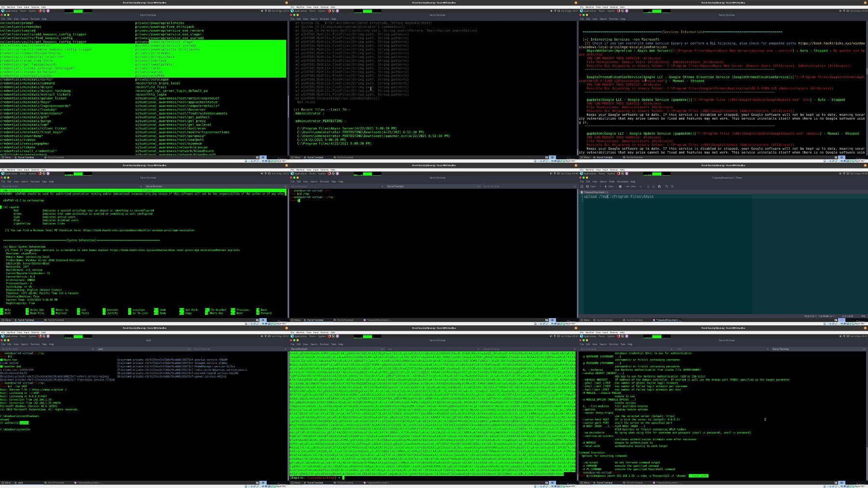Select the Unsaved Document 1 tab in Pluma
The width and height of the screenshot is (868, 488).
click(594, 192)
